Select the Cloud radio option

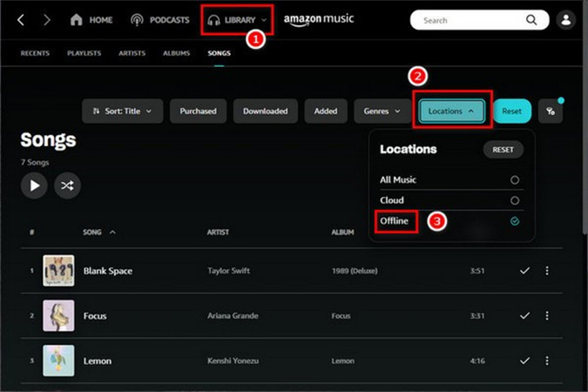pyautogui.click(x=515, y=200)
